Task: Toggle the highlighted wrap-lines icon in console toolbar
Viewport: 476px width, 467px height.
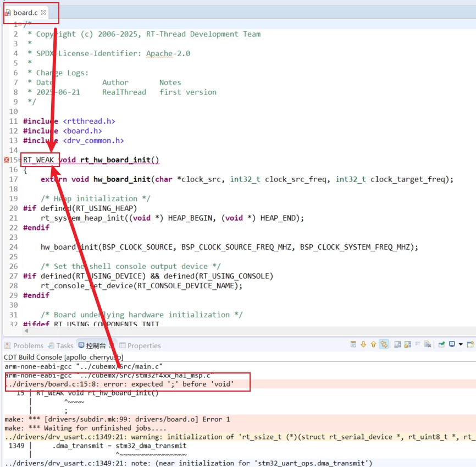Action: point(384,345)
